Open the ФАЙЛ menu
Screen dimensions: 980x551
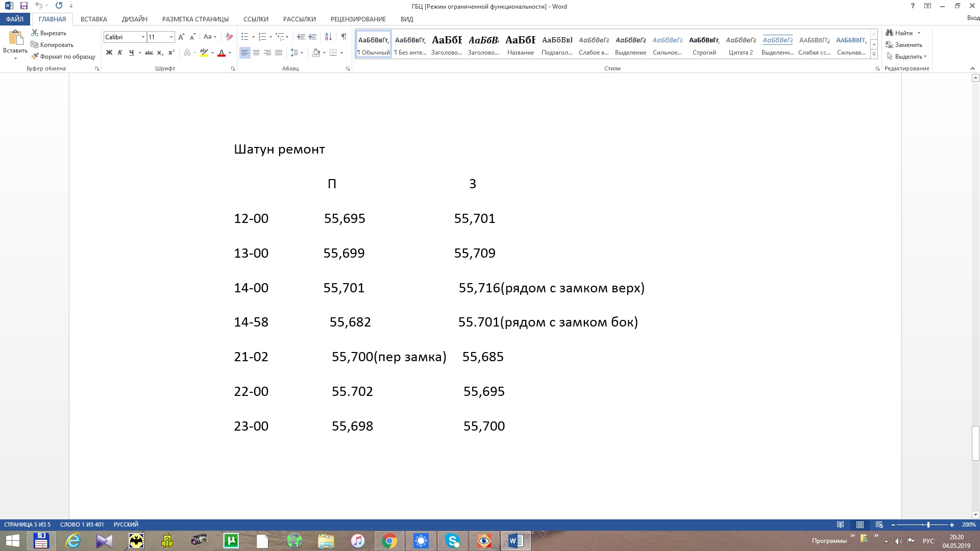15,19
